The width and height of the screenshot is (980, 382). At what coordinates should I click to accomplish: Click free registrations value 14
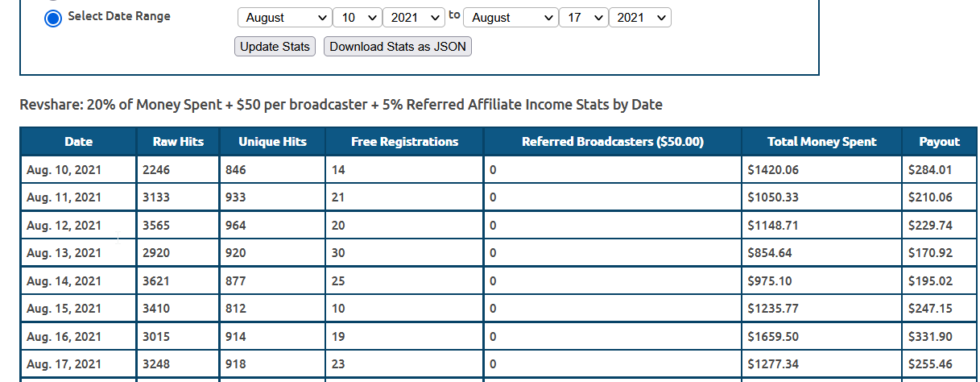point(338,170)
